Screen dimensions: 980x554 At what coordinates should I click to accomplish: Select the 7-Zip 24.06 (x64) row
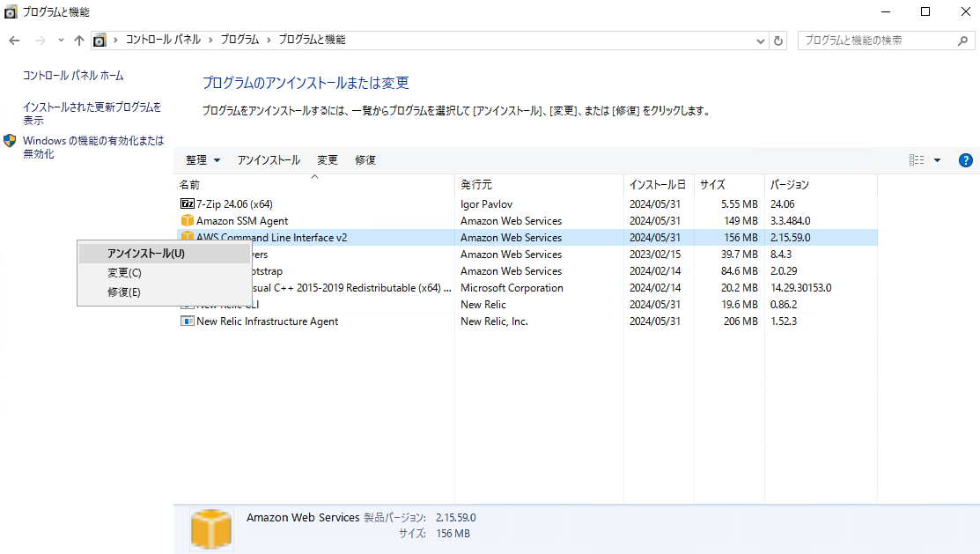(x=526, y=203)
